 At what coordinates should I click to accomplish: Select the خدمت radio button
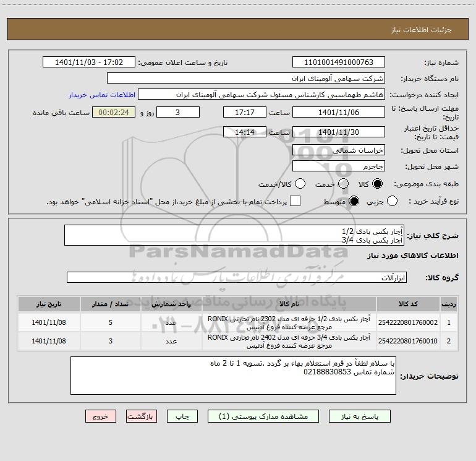(343, 184)
